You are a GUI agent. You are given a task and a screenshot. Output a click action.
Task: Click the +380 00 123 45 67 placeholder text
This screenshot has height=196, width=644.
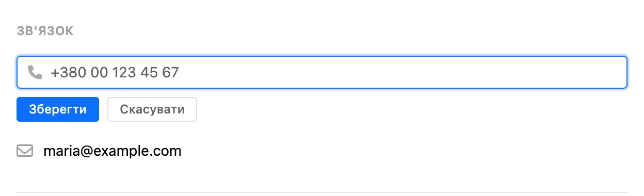pyautogui.click(x=115, y=72)
